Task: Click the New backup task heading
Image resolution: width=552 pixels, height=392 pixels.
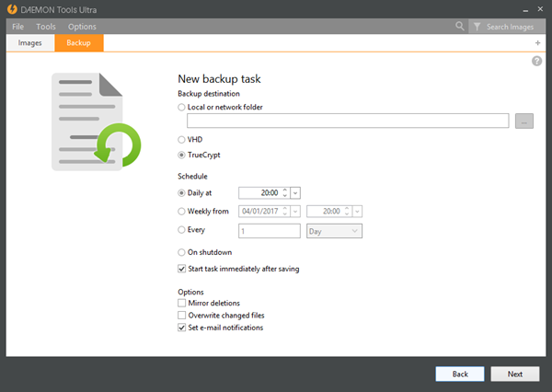Action: coord(219,79)
